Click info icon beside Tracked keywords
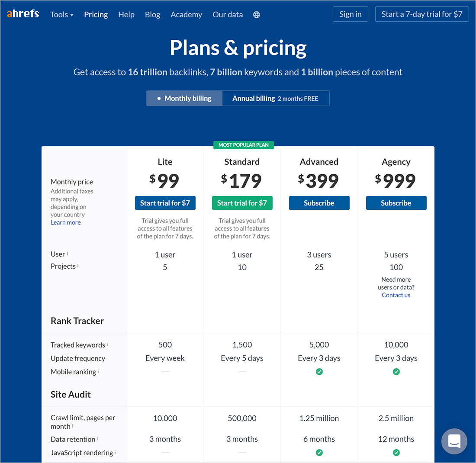 [x=107, y=344]
